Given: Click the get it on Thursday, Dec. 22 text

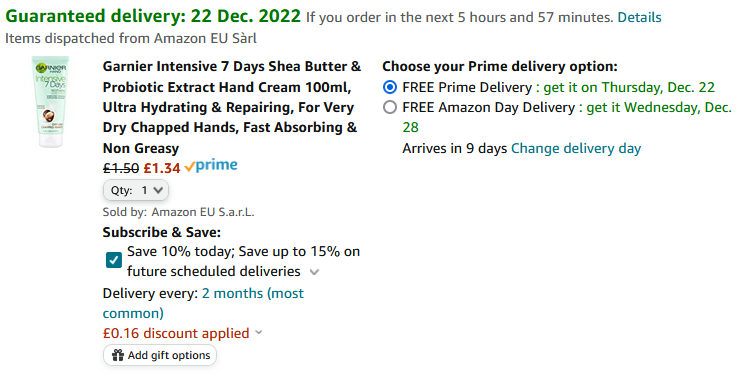Looking at the screenshot, I should coord(627,88).
